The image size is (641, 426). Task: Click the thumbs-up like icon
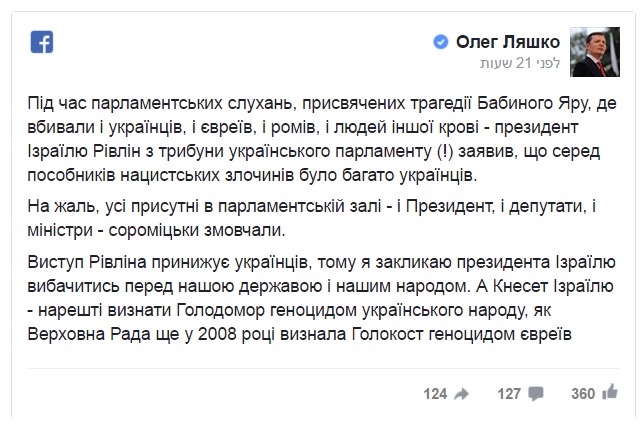[x=610, y=392]
